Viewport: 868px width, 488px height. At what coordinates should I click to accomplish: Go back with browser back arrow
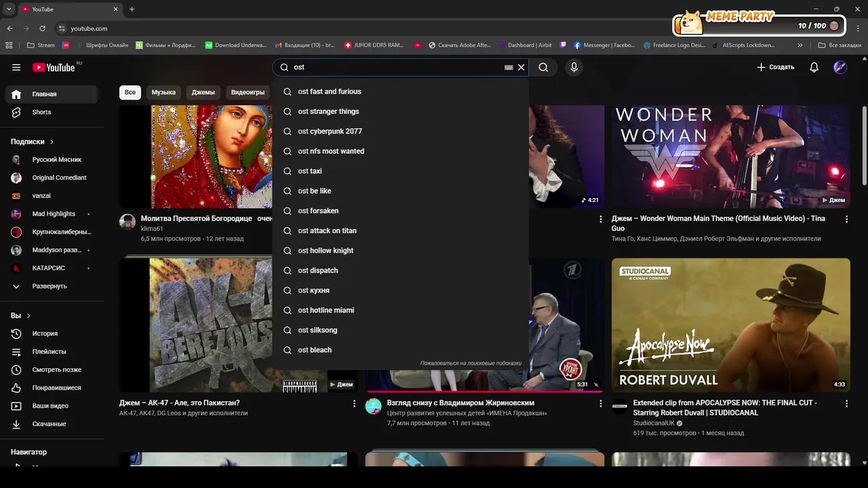[9, 28]
